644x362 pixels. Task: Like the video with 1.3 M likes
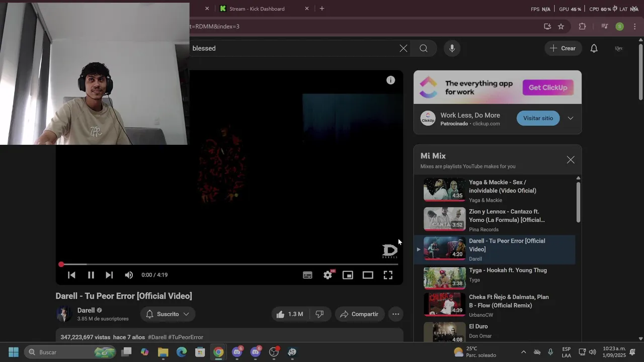click(x=290, y=314)
